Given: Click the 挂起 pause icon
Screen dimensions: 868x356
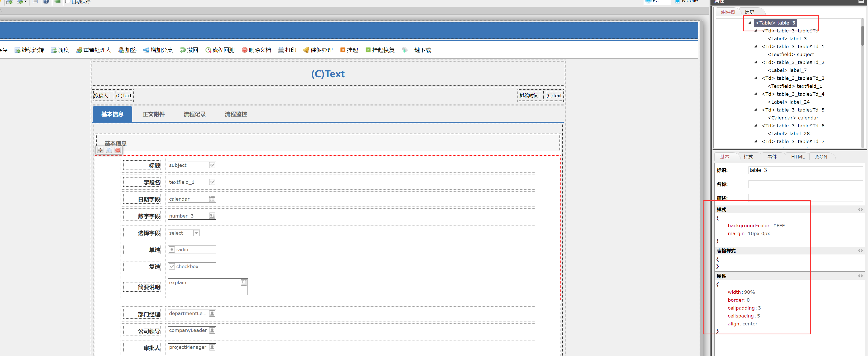Looking at the screenshot, I should pos(343,50).
